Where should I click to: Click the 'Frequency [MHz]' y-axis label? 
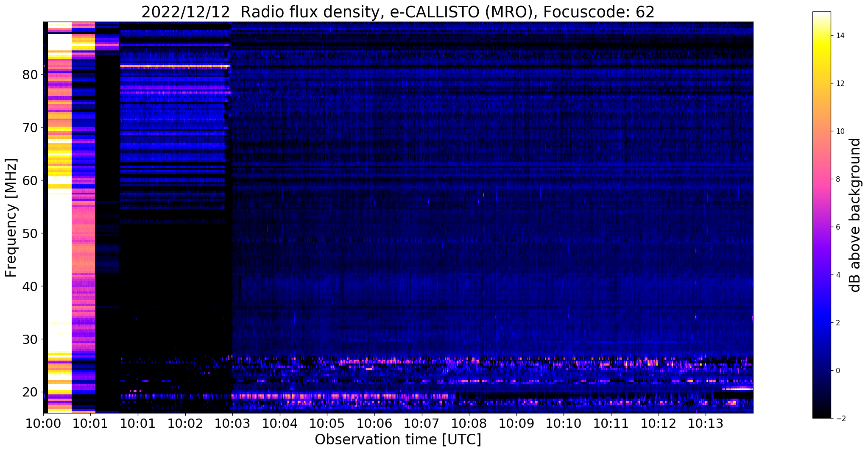[11, 218]
